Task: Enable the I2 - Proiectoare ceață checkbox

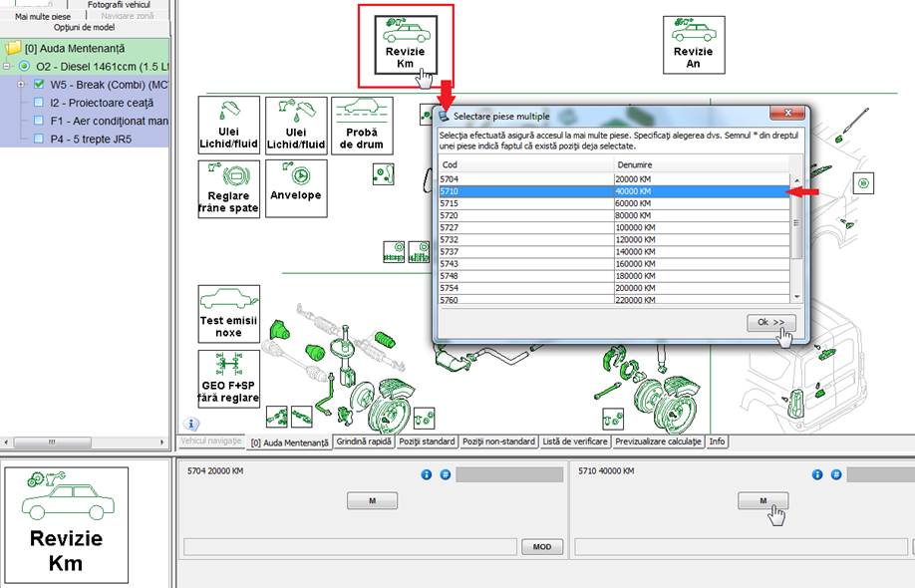Action: click(x=39, y=103)
